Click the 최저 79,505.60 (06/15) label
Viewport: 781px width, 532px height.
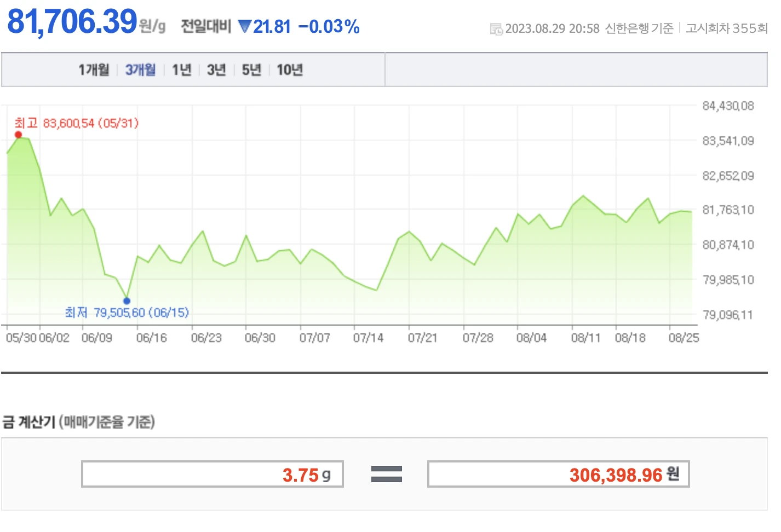(127, 313)
